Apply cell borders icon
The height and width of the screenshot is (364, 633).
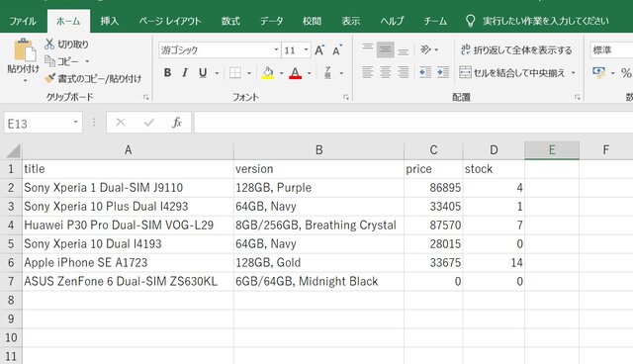235,73
